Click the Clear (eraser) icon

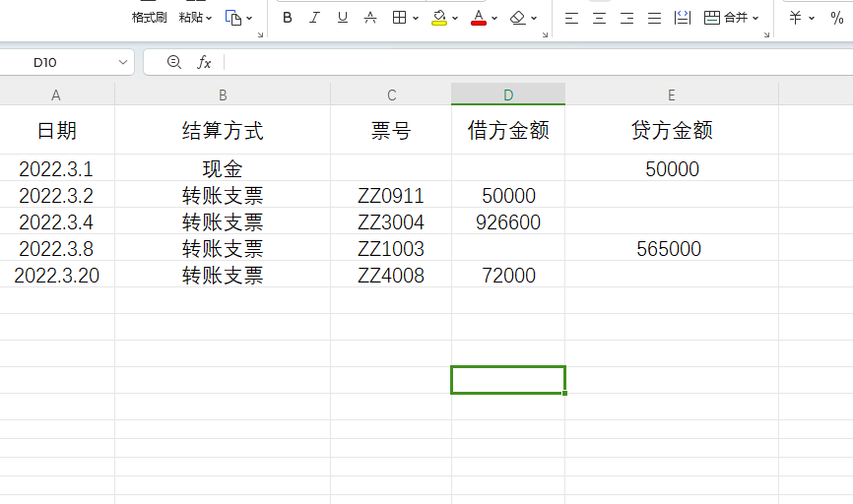pyautogui.click(x=518, y=18)
